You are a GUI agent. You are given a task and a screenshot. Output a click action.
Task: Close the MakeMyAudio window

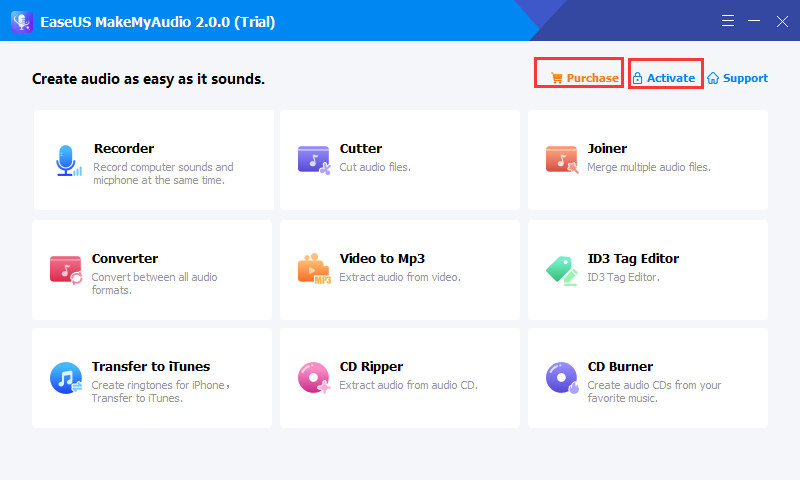[782, 21]
